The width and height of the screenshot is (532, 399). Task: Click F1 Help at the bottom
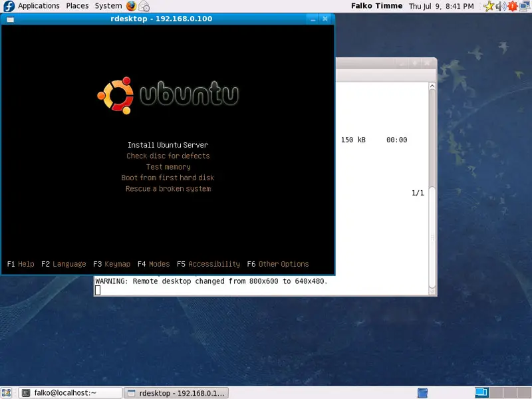(x=21, y=264)
